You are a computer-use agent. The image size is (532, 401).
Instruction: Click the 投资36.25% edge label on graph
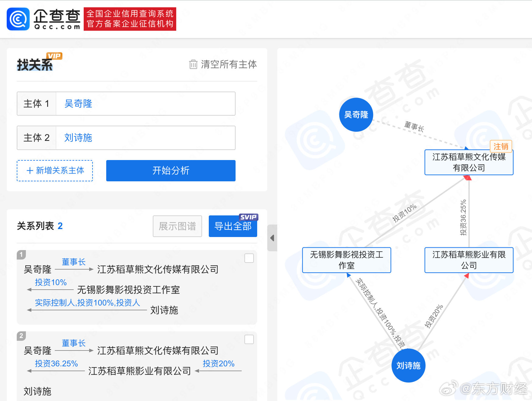[463, 217]
